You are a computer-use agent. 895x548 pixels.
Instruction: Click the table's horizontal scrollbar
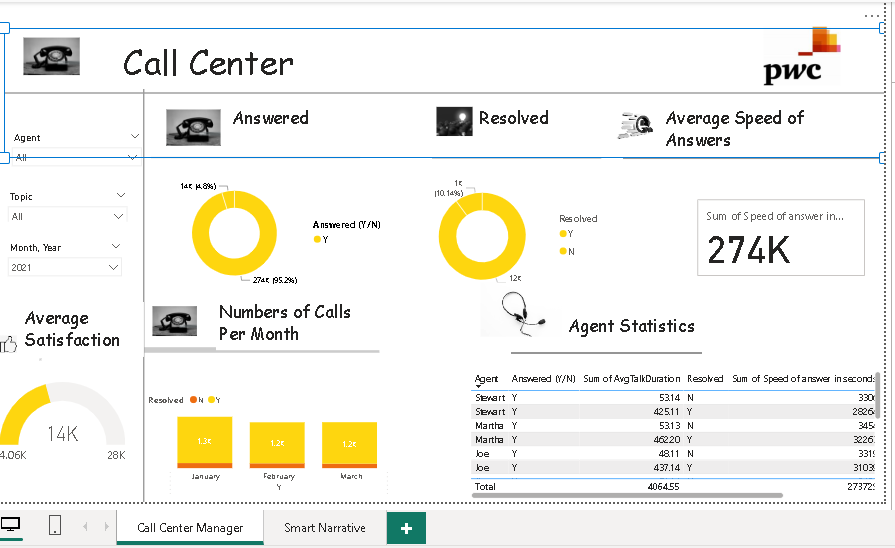click(627, 495)
